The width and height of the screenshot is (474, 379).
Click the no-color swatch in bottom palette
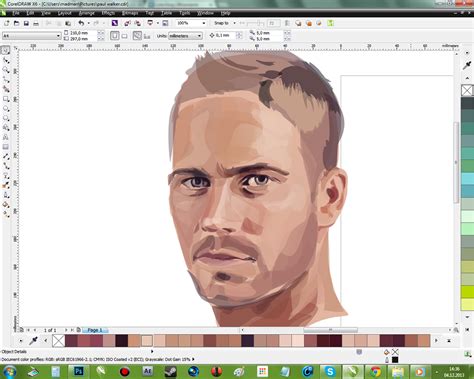point(58,341)
